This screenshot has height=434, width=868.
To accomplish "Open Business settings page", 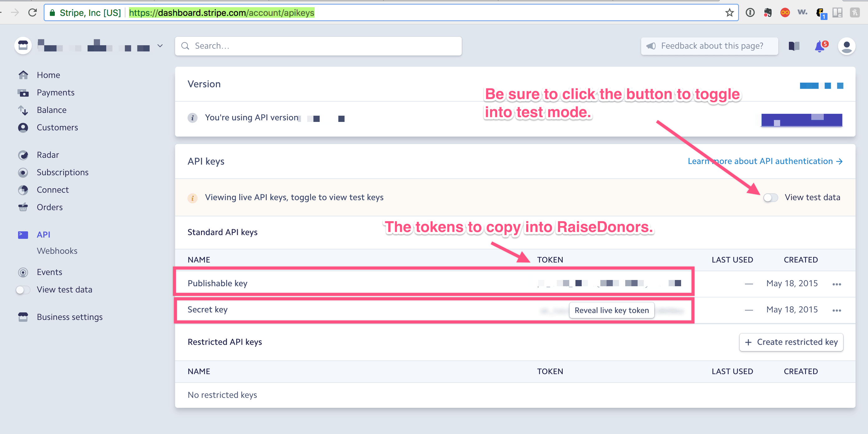I will (69, 317).
